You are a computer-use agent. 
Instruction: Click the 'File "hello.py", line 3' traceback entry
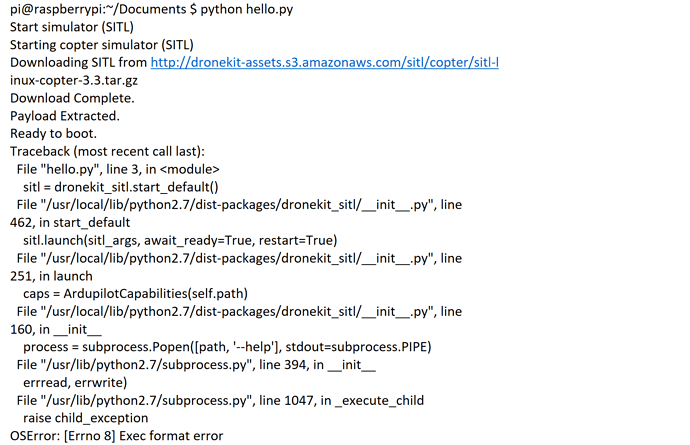(118, 169)
